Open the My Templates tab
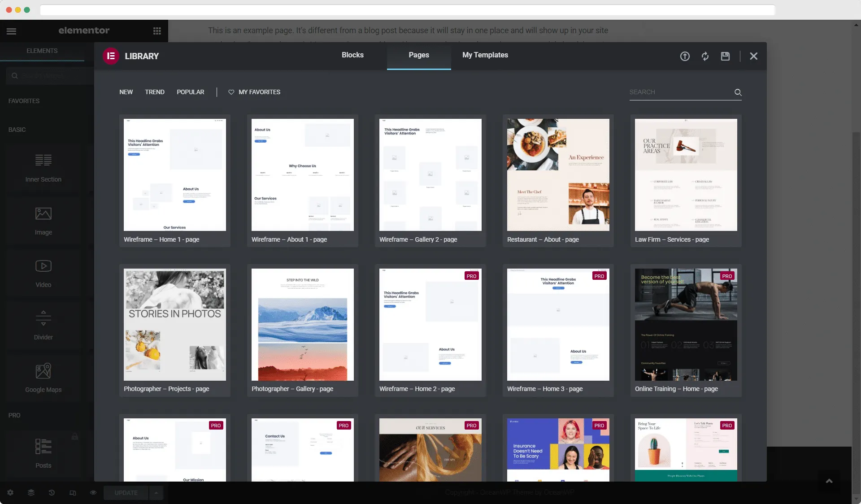861x504 pixels. (485, 55)
